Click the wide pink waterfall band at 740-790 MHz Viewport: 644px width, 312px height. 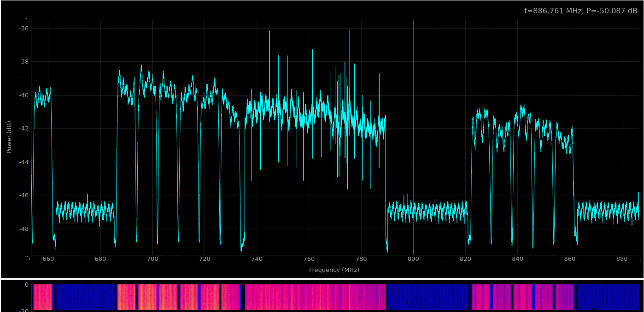pos(316,297)
